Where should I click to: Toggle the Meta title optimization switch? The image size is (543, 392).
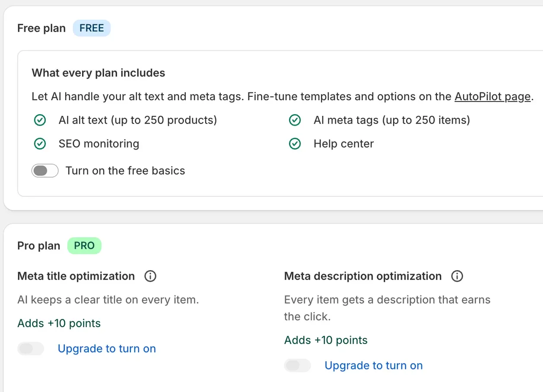point(31,349)
